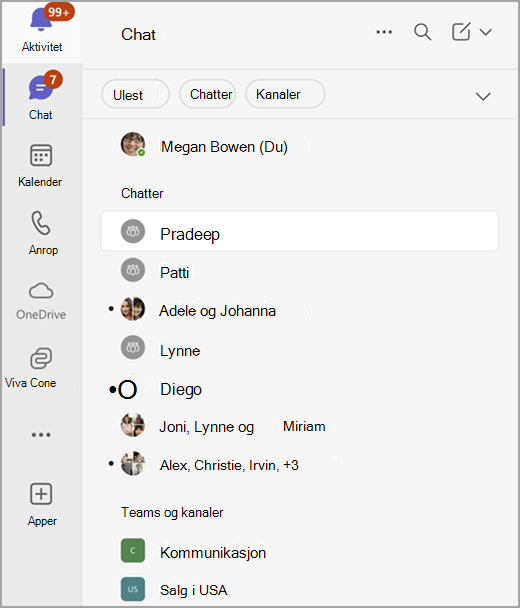Select the Pradeep chat
The height and width of the screenshot is (608, 520).
tap(299, 231)
